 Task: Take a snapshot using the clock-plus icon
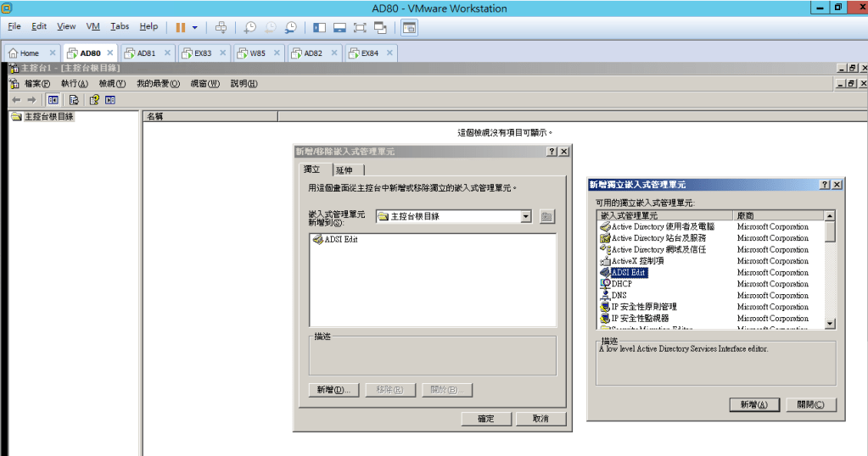pos(250,27)
